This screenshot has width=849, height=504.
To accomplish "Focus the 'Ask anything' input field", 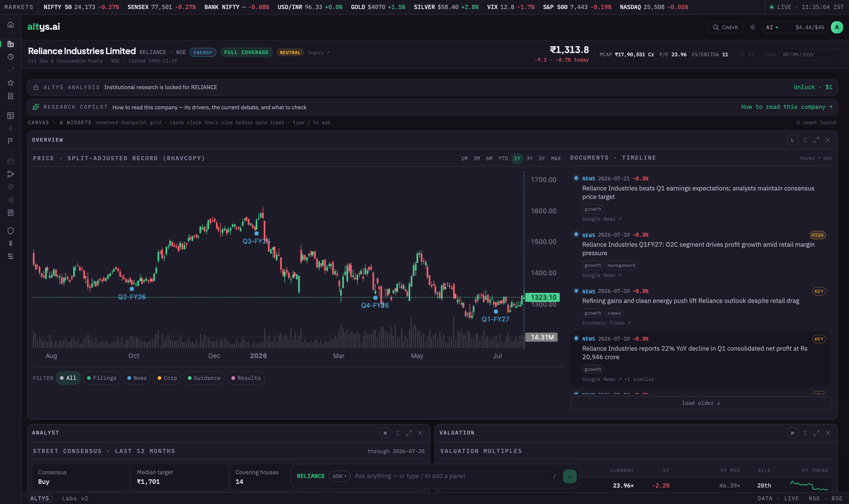I will pos(452,476).
